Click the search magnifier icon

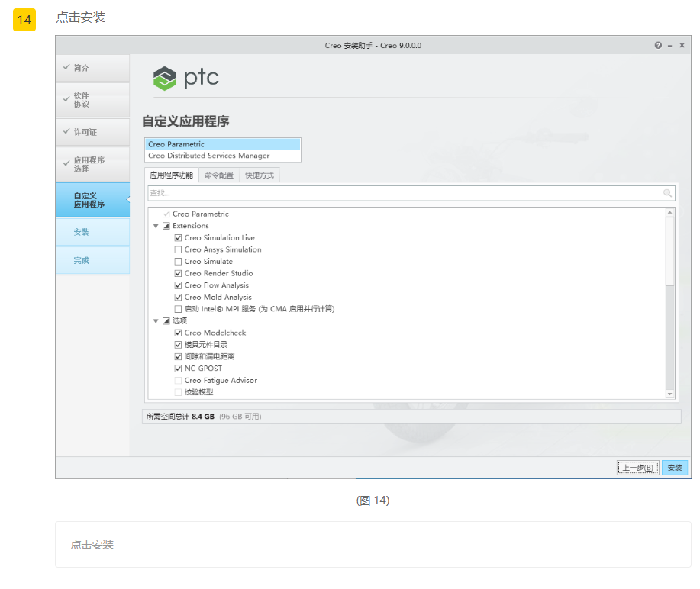coord(667,193)
